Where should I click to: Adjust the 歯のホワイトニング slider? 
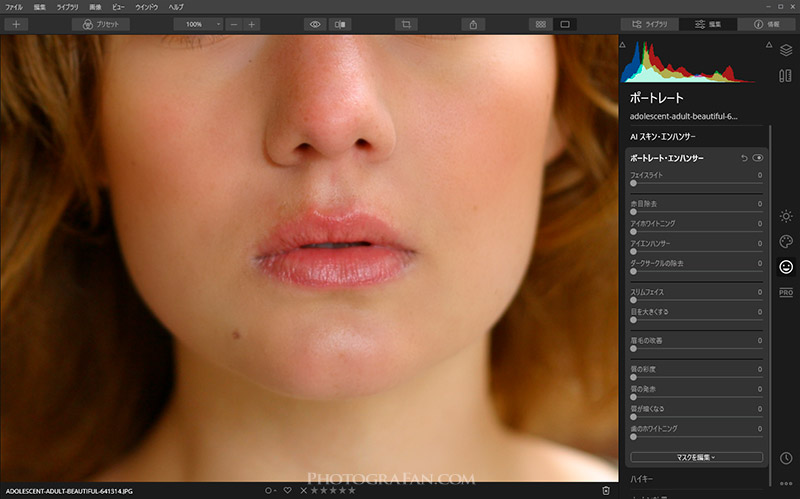point(697,437)
